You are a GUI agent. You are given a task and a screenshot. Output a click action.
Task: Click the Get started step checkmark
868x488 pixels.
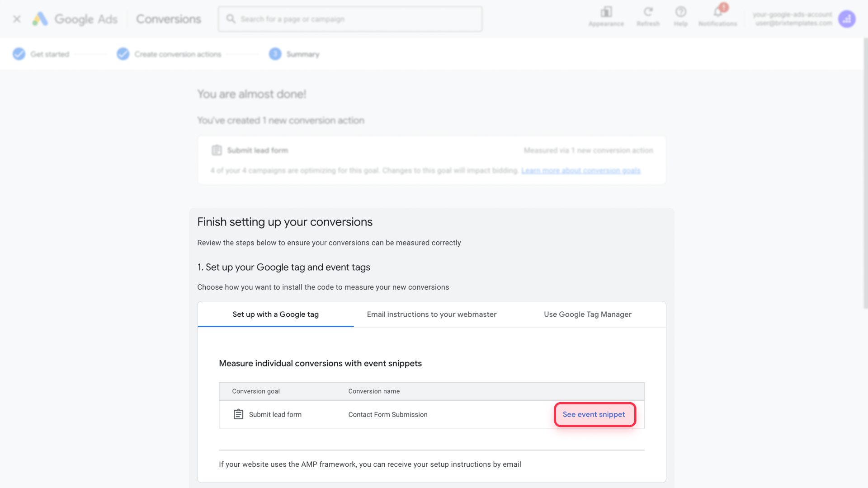[x=19, y=54]
